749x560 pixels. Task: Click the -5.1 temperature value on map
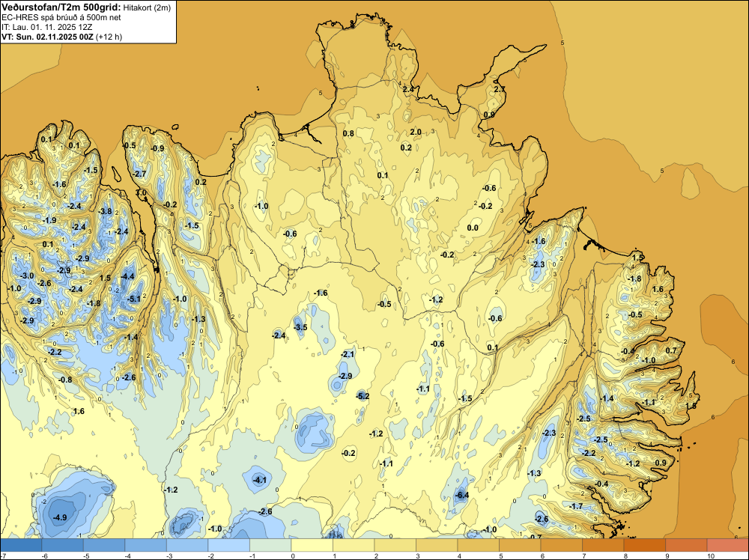click(134, 299)
